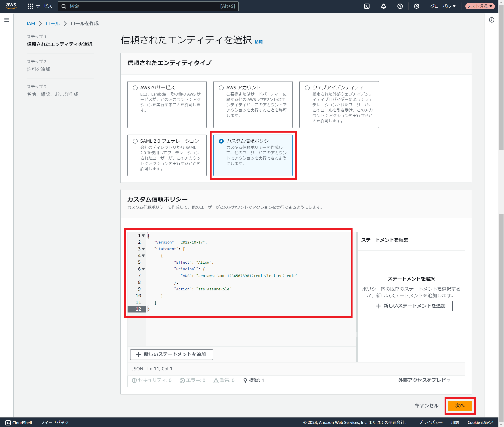Viewport: 504px width, 427px height.
Task: Open the グローバル region dropdown
Action: [443, 6]
